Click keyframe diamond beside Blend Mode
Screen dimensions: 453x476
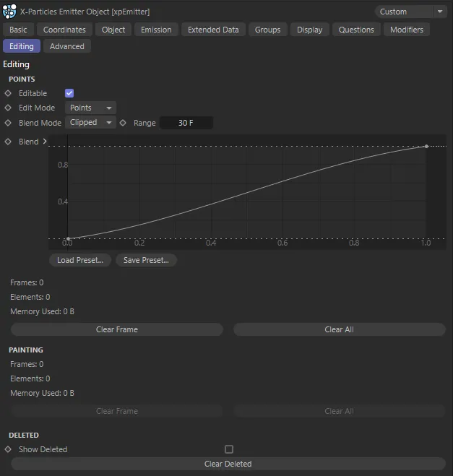[x=8, y=123]
